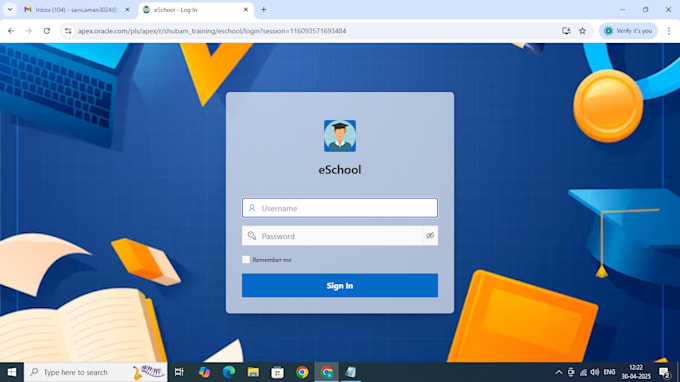This screenshot has width=680, height=382.
Task: Click the Sign In button
Action: (340, 285)
